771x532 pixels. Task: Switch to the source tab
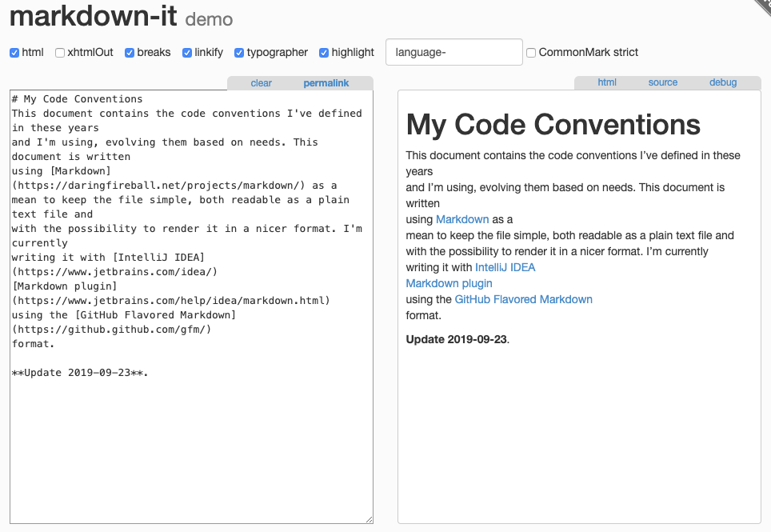[x=663, y=82]
